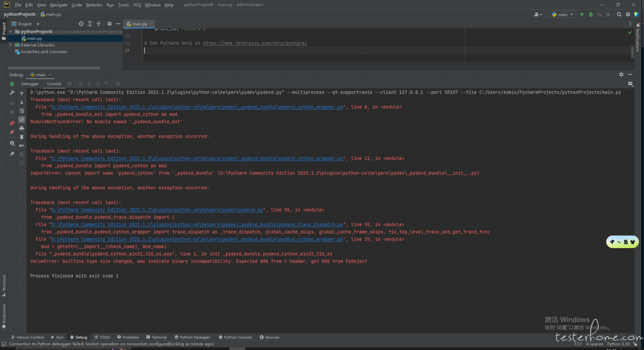Viewport: 644px width, 350px height.
Task: Run main with coverage
Action: click(x=599, y=14)
